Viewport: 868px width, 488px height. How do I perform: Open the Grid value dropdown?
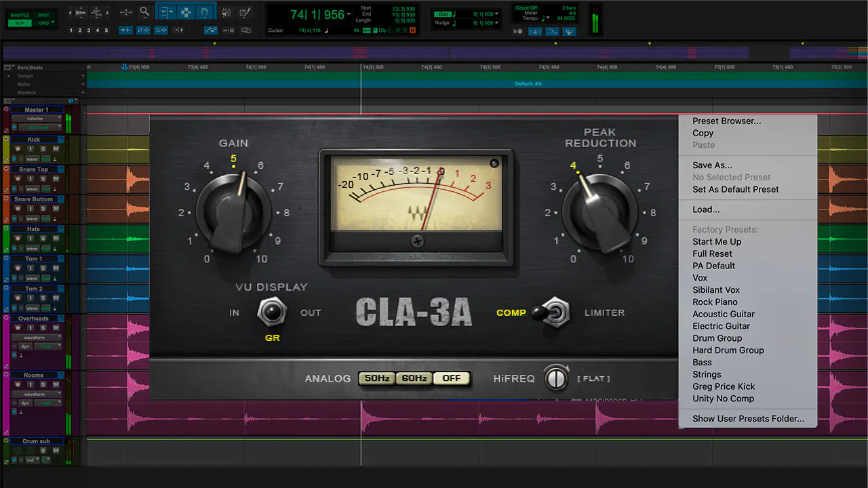click(x=496, y=14)
